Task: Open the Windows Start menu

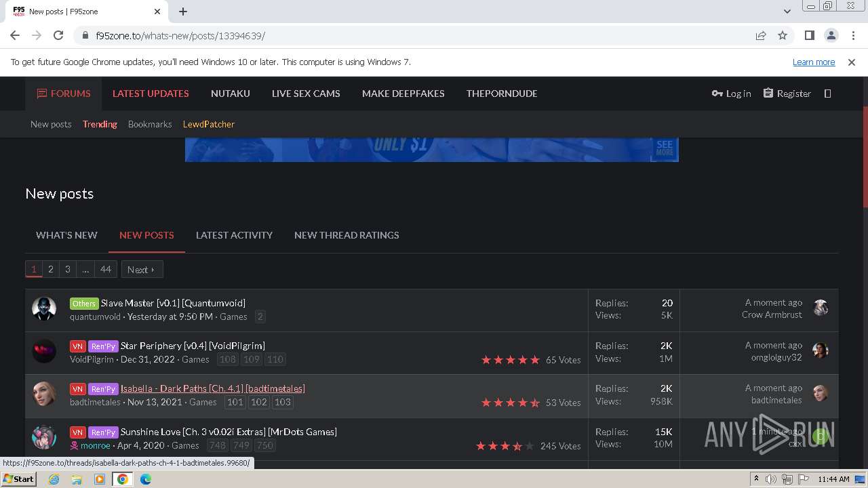Action: tap(19, 479)
